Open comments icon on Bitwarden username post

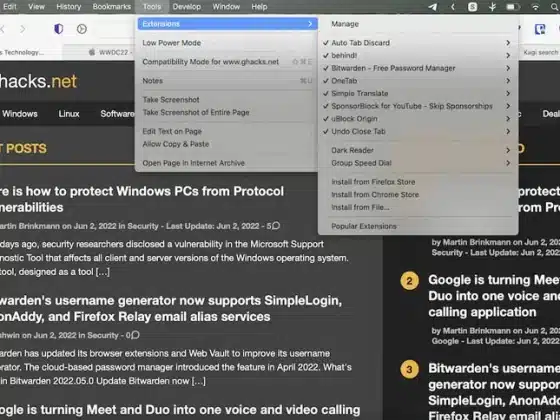click(135, 335)
